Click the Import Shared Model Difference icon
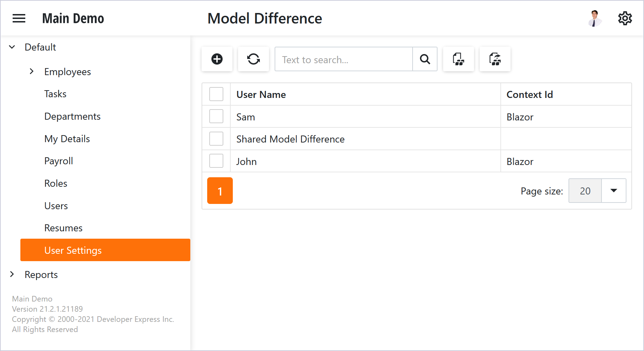The width and height of the screenshot is (644, 351). [495, 59]
